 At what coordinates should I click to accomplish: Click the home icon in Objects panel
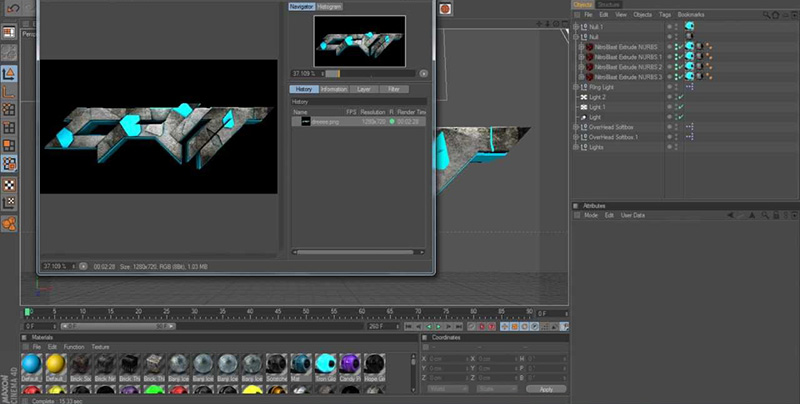coord(776,15)
